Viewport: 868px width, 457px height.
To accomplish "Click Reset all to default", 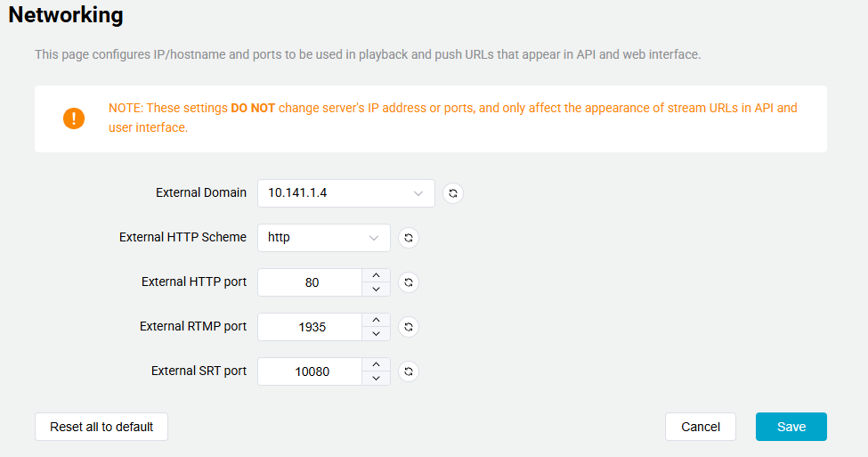I will coord(101,427).
